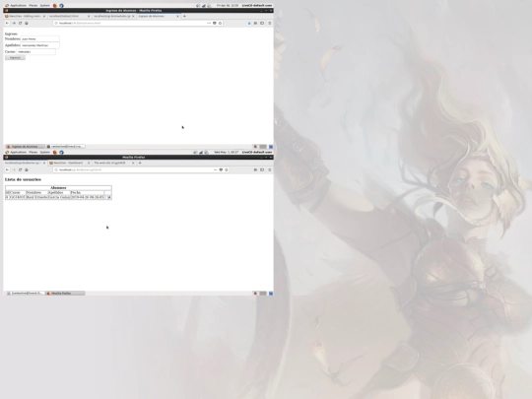Screen dimensions: 532x399
Task: Open the clock in the lower desktop panel
Action: click(x=226, y=153)
